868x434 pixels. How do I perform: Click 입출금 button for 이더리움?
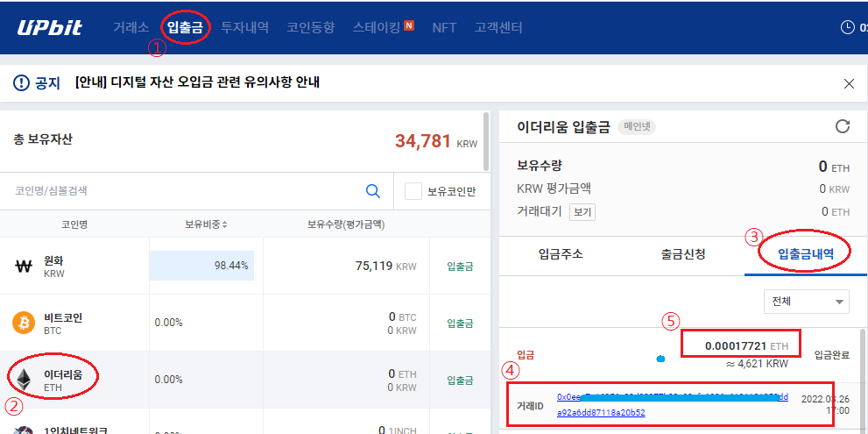(x=460, y=381)
